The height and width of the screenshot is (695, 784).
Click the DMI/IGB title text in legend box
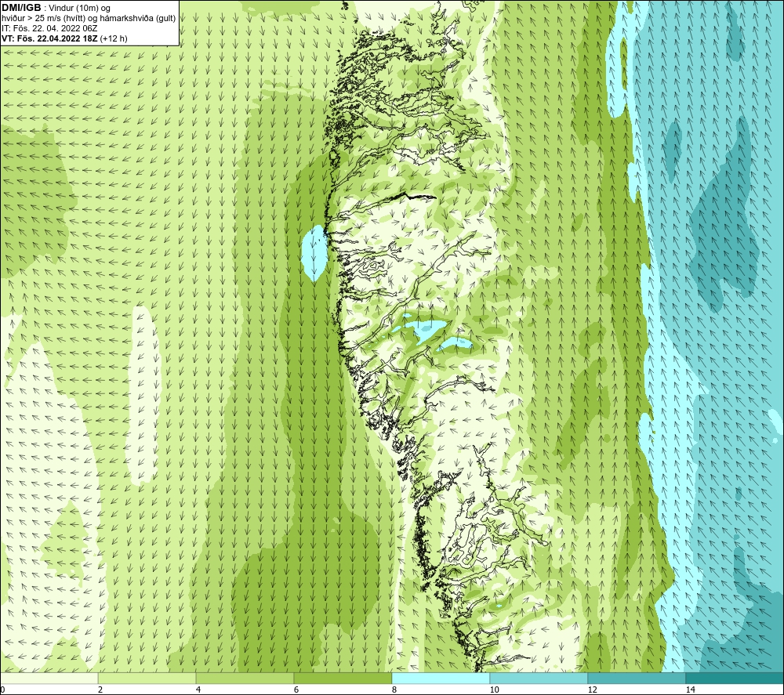click(21, 8)
